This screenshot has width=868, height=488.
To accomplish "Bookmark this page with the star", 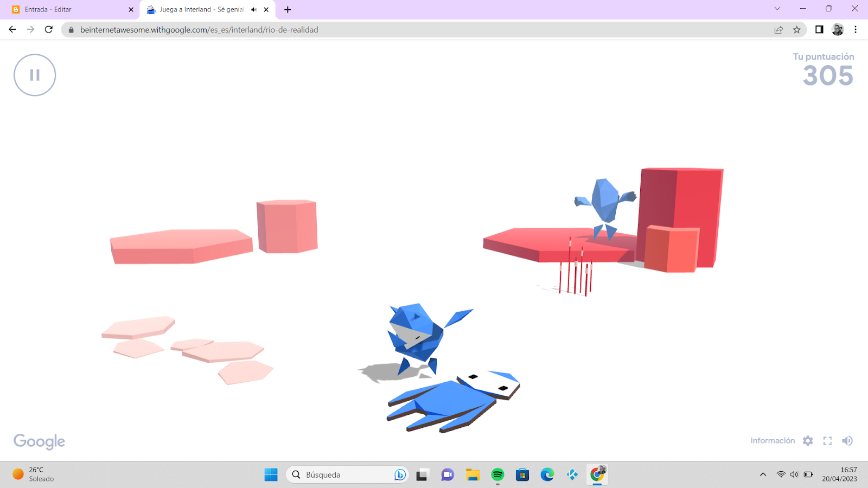I will point(796,30).
